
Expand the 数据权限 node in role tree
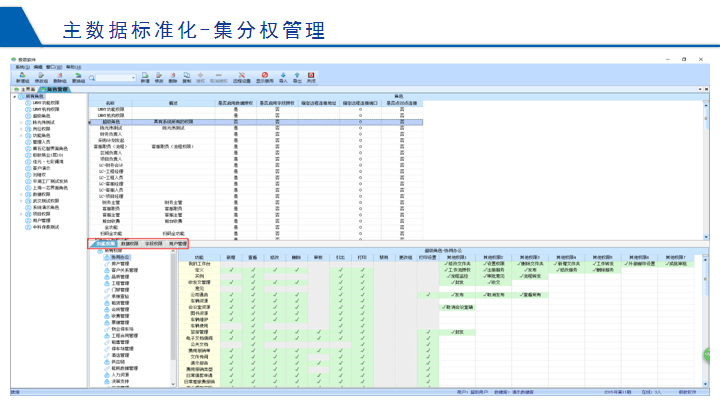(21, 195)
